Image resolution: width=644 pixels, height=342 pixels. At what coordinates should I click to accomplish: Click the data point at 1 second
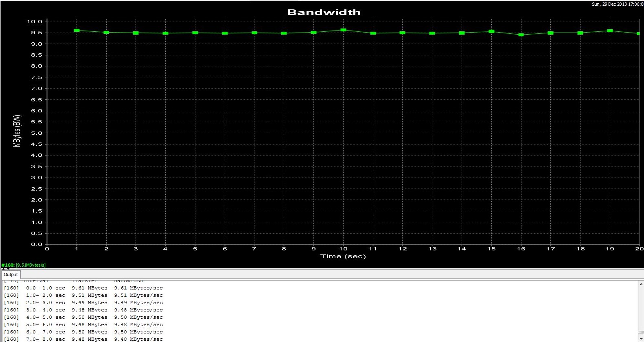point(77,31)
